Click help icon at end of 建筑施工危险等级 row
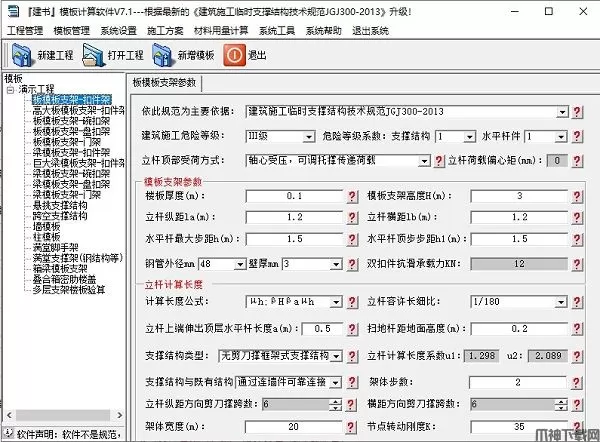Viewport: 600px width, 442px height. click(577, 136)
